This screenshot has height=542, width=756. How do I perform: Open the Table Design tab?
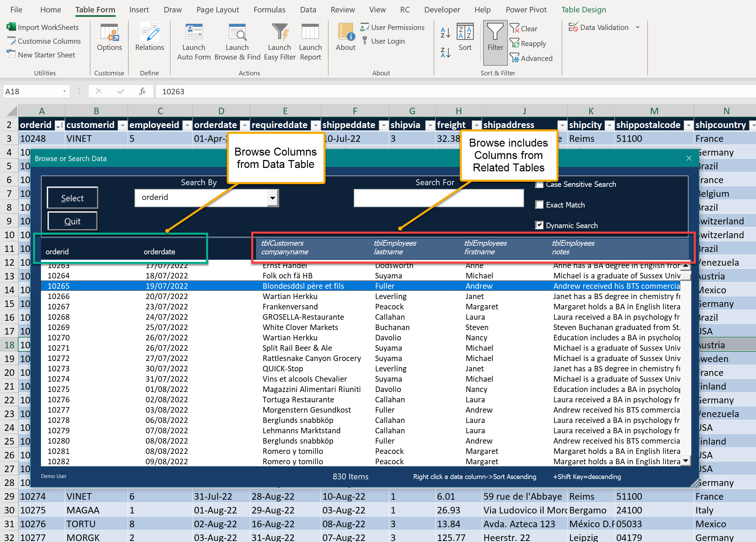[584, 10]
